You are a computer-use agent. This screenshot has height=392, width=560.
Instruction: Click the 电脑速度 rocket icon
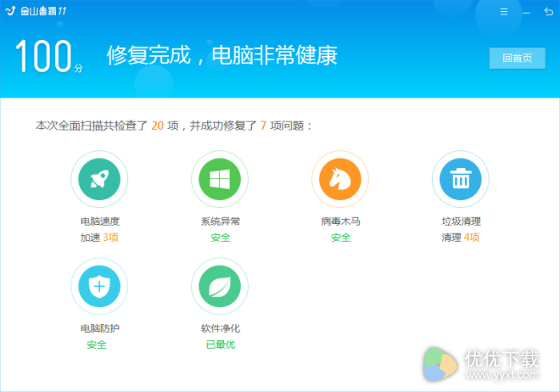click(x=99, y=179)
